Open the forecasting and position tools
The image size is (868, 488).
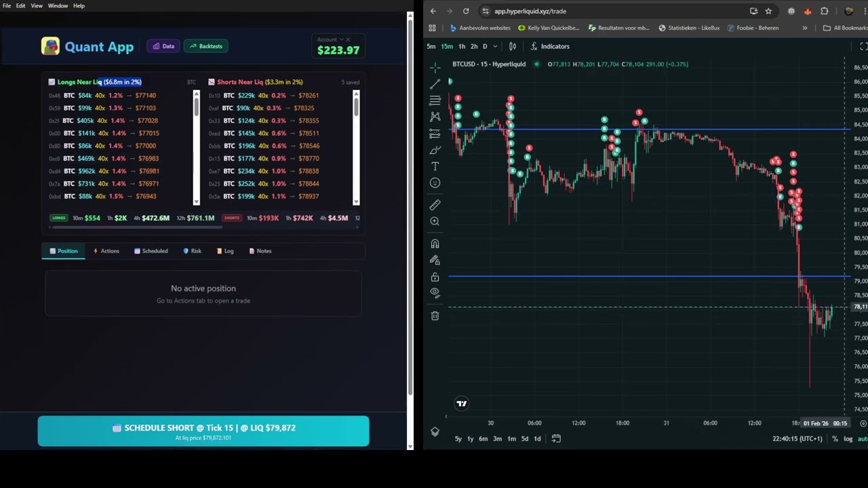435,134
